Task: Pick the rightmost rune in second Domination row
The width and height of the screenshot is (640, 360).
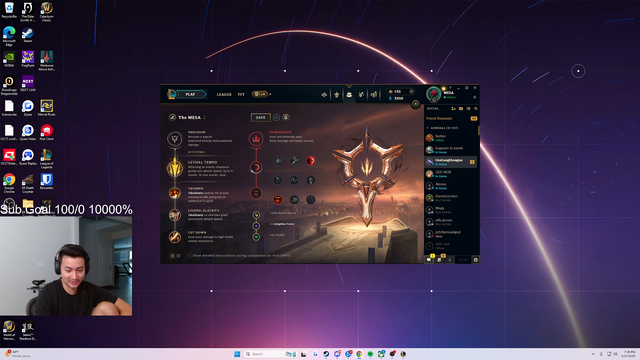Action: [311, 180]
